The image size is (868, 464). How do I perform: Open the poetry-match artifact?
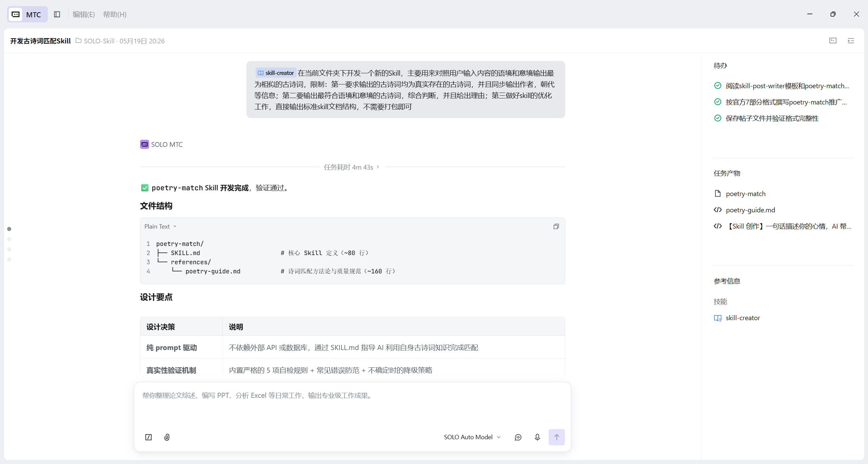(746, 194)
